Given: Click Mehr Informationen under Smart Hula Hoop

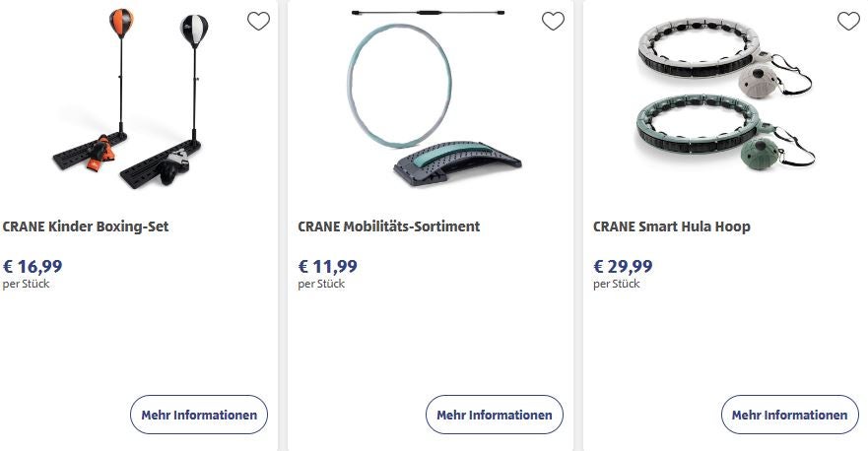Looking at the screenshot, I should [x=789, y=415].
